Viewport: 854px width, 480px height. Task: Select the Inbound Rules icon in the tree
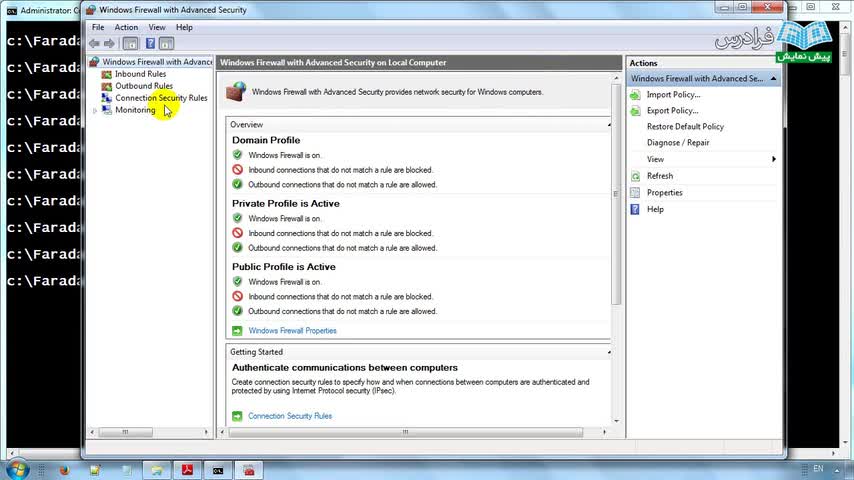(107, 74)
